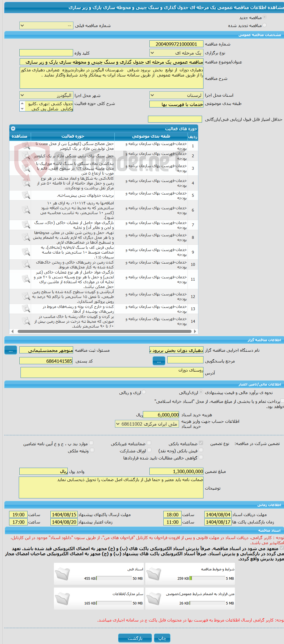Screen dimensions: 284x644
Task: Toggle the وثیقه ملکی checkbox
Action: [x=92, y=450]
